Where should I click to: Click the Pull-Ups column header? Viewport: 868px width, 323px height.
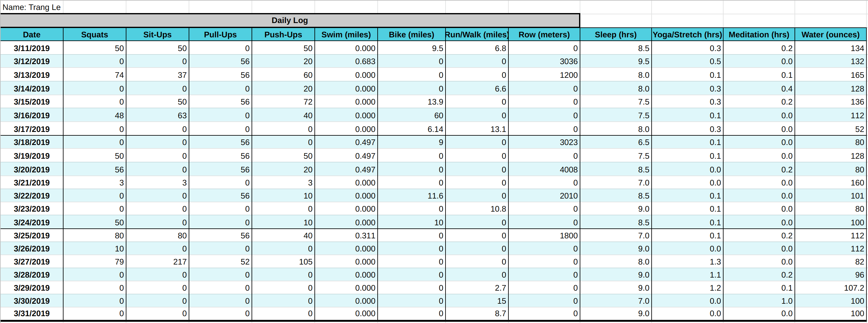tap(220, 34)
